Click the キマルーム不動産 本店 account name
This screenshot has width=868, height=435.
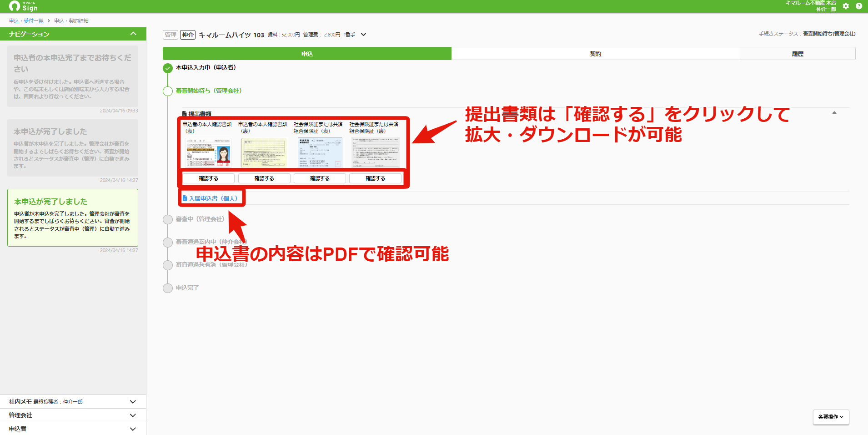click(811, 3)
